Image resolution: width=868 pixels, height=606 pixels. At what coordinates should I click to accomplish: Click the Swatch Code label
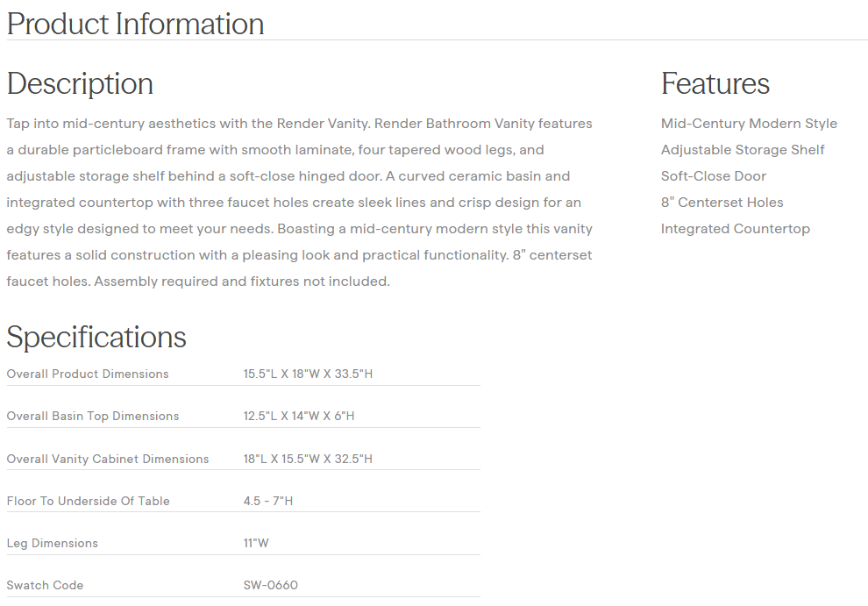coord(45,585)
